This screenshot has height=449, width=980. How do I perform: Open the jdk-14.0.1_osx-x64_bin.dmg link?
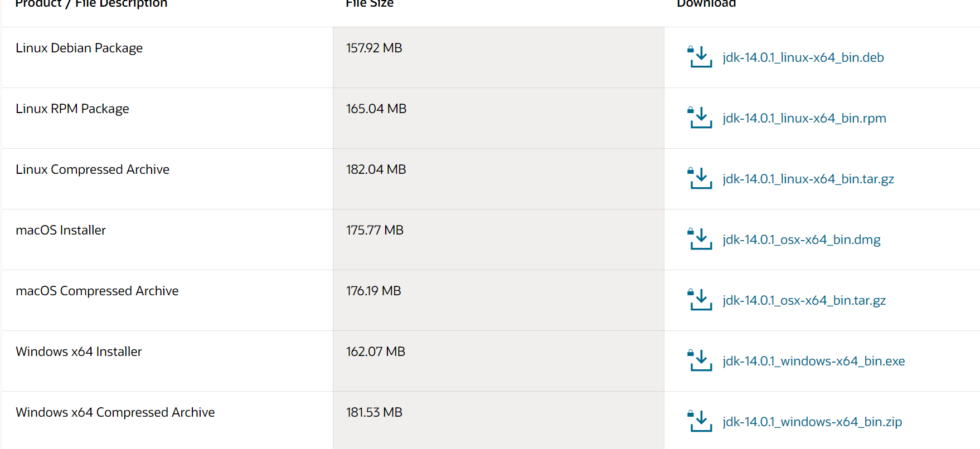(801, 240)
